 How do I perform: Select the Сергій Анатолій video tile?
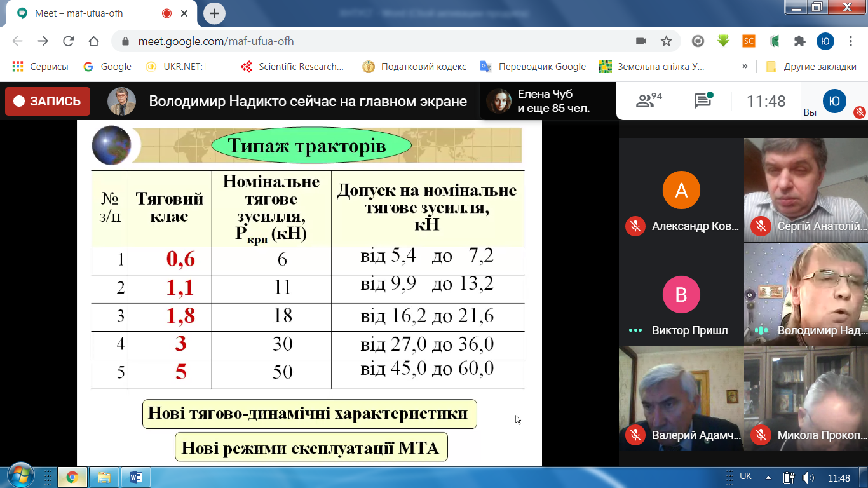806,190
